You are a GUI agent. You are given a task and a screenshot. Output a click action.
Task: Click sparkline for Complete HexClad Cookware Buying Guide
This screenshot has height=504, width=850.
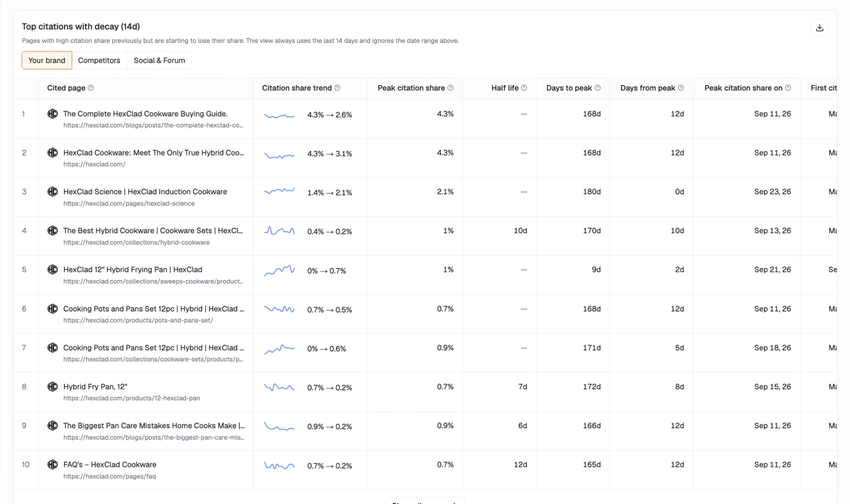279,115
